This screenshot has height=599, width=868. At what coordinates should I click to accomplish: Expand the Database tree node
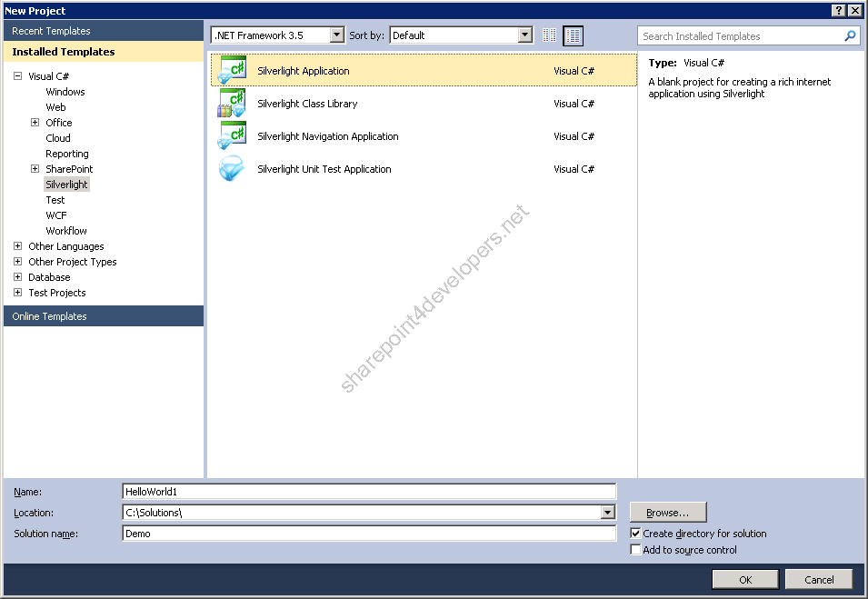pos(17,277)
